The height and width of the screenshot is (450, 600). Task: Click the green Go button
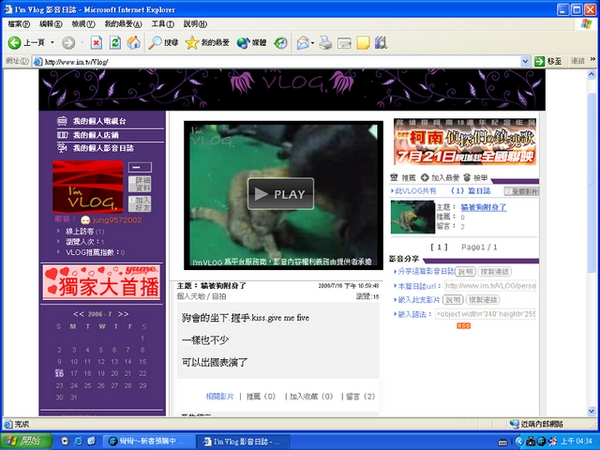pos(548,61)
